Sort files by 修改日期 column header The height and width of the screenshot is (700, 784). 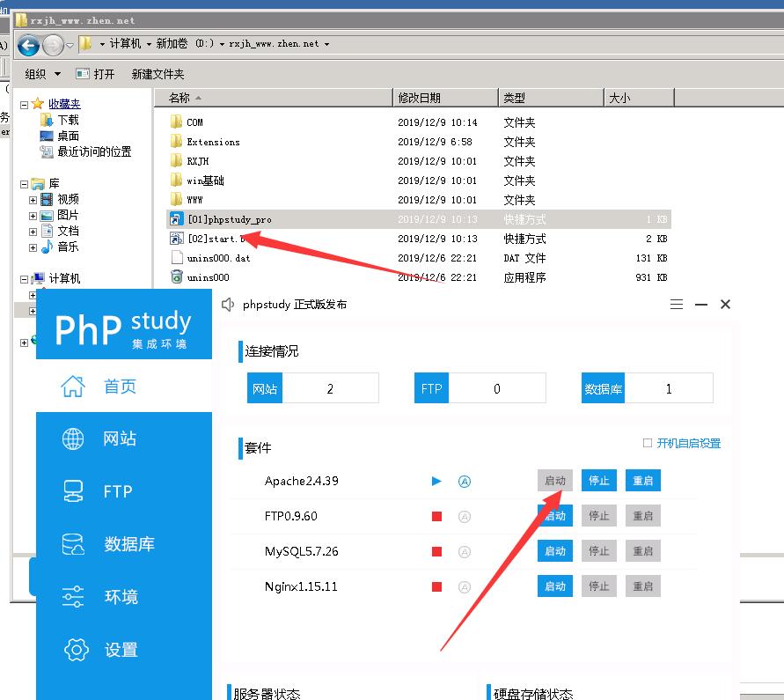[420, 98]
